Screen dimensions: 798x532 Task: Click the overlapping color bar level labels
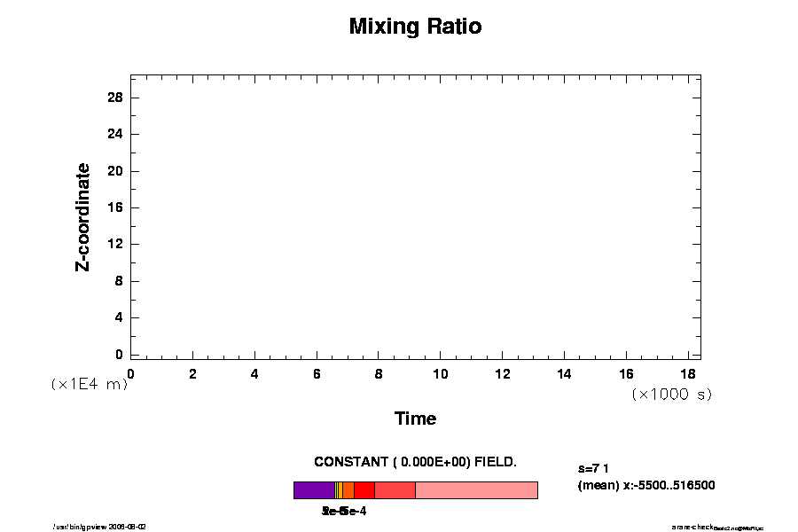click(344, 512)
